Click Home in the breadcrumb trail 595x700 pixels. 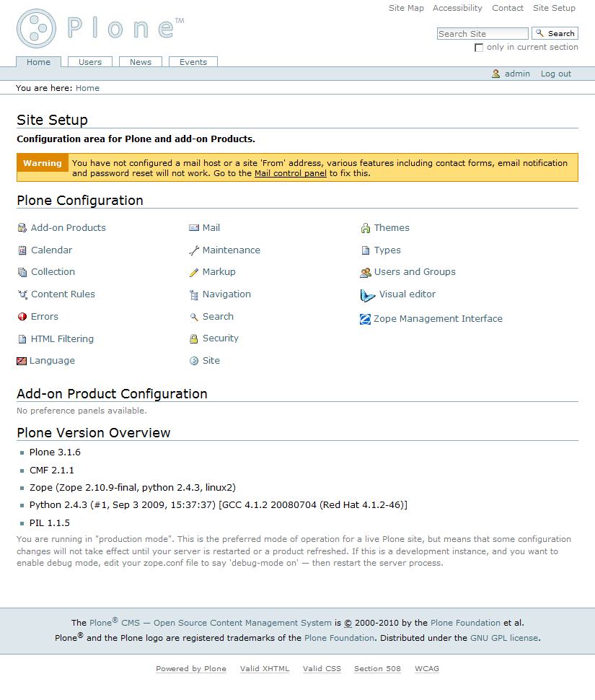[x=87, y=88]
